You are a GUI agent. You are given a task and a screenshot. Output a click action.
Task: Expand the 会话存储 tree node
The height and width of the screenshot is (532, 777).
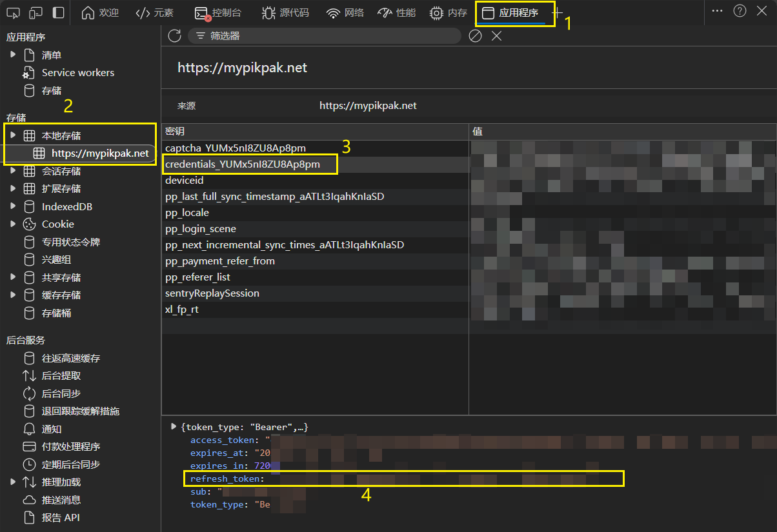coord(12,171)
